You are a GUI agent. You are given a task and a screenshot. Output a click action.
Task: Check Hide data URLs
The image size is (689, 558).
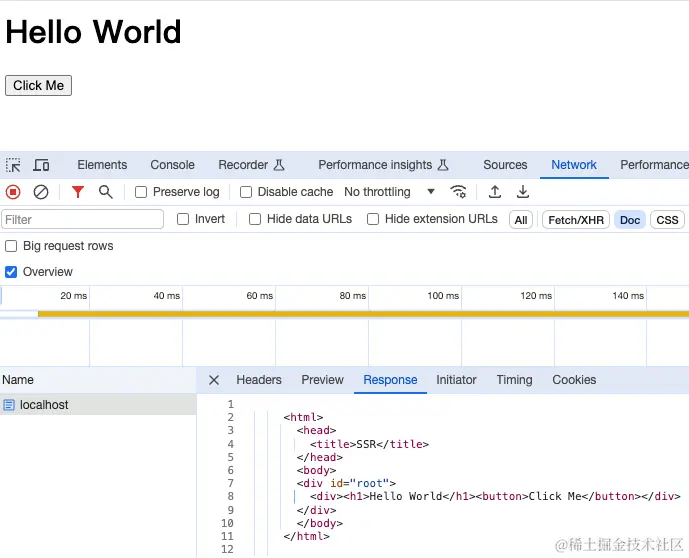255,219
